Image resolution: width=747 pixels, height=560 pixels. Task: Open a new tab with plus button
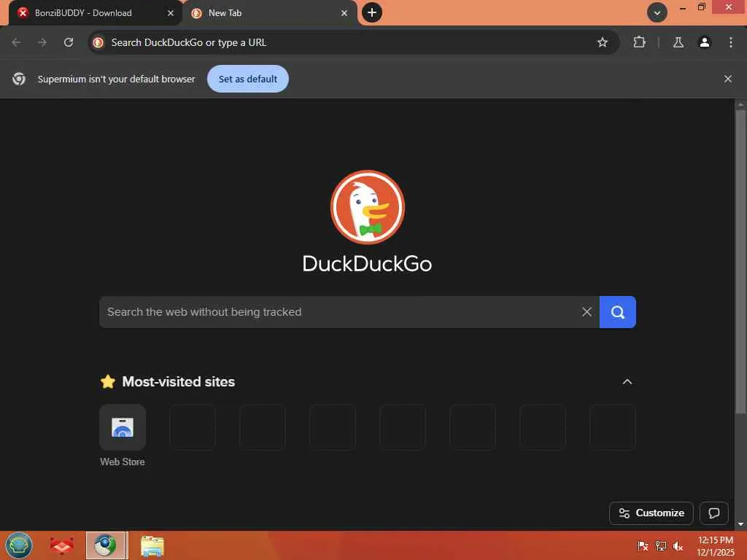tap(372, 12)
